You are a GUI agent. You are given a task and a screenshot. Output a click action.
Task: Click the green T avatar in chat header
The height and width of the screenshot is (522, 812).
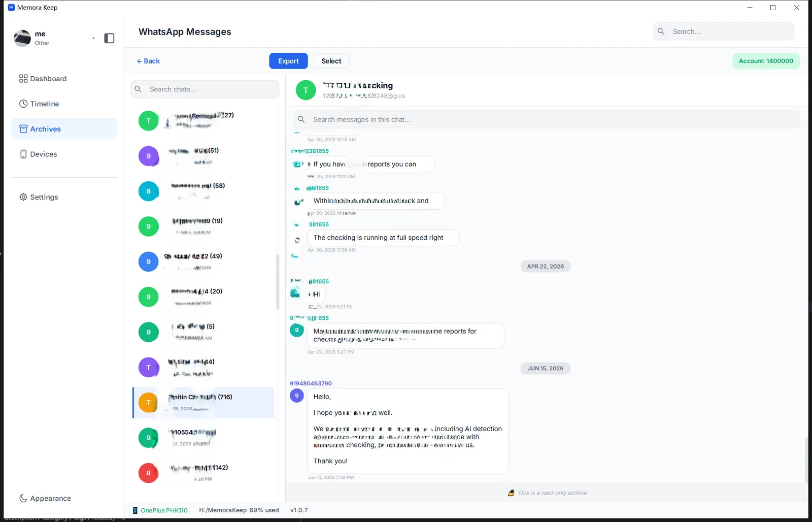tap(306, 90)
